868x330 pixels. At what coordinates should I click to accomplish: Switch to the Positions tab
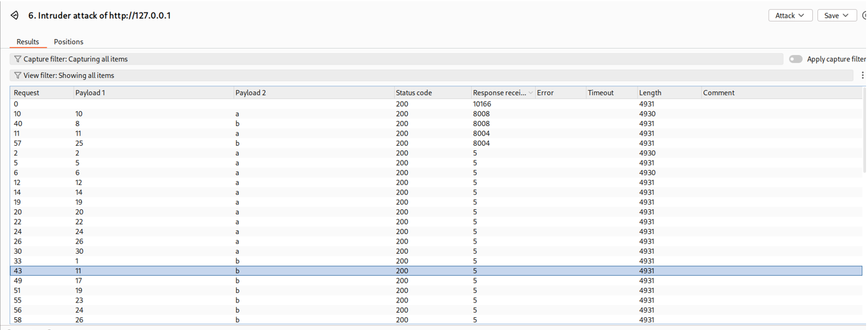coord(68,42)
